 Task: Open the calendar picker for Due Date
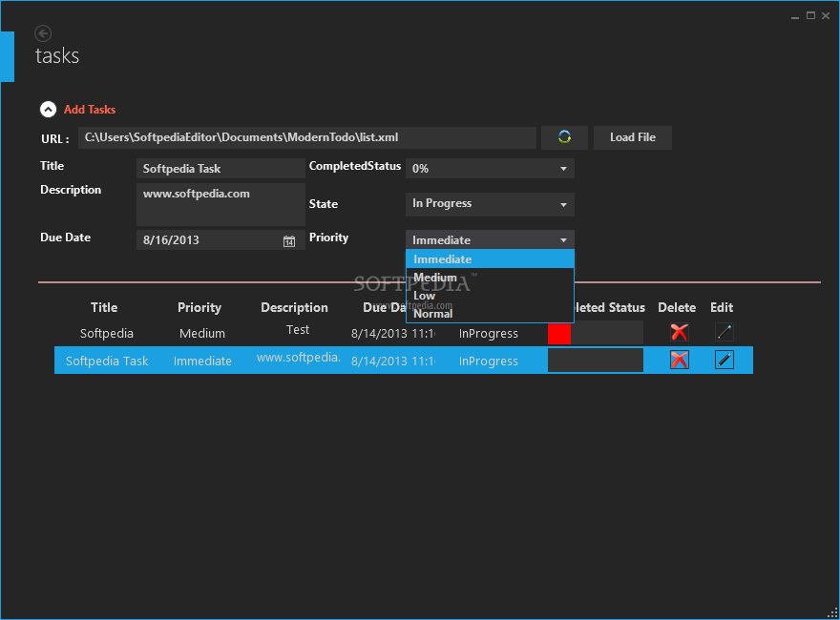click(289, 241)
